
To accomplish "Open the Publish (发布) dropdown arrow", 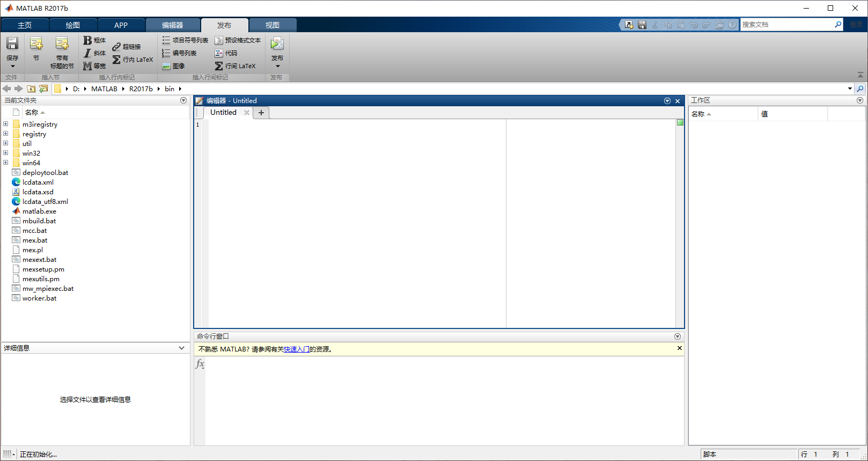I will [x=277, y=66].
